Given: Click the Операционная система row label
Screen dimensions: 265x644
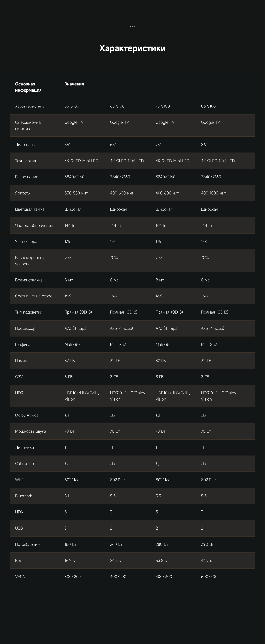Looking at the screenshot, I should pyautogui.click(x=29, y=125).
